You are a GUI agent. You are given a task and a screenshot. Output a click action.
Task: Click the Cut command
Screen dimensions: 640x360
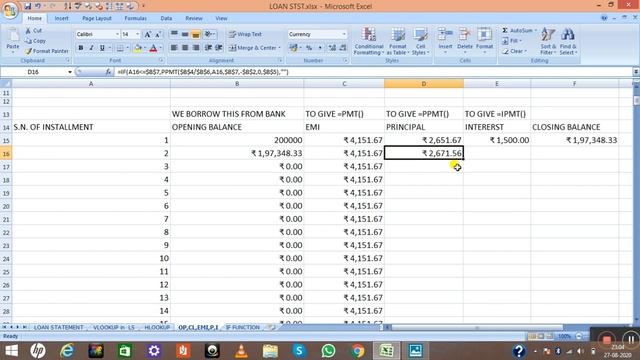33,31
